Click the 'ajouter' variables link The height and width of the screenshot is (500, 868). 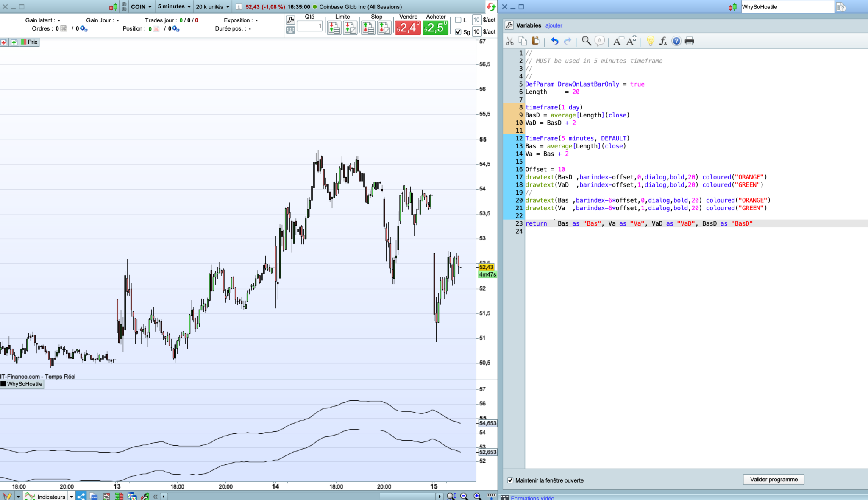pos(554,25)
